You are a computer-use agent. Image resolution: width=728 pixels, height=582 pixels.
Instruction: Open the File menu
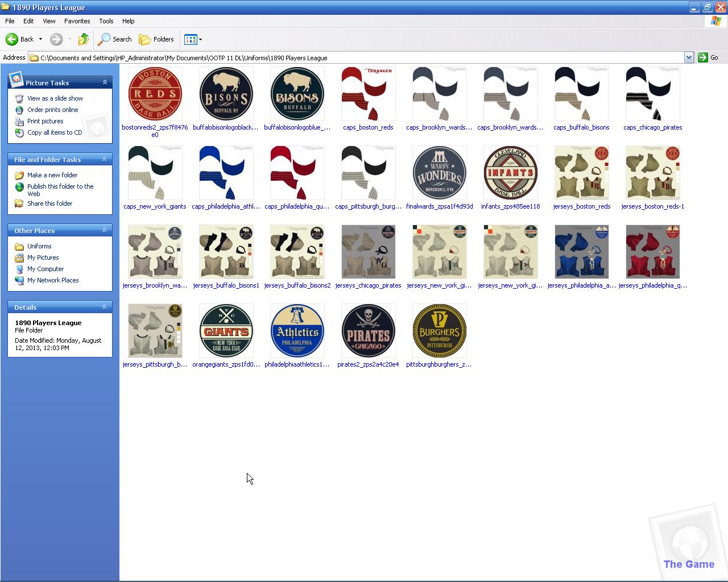point(10,21)
